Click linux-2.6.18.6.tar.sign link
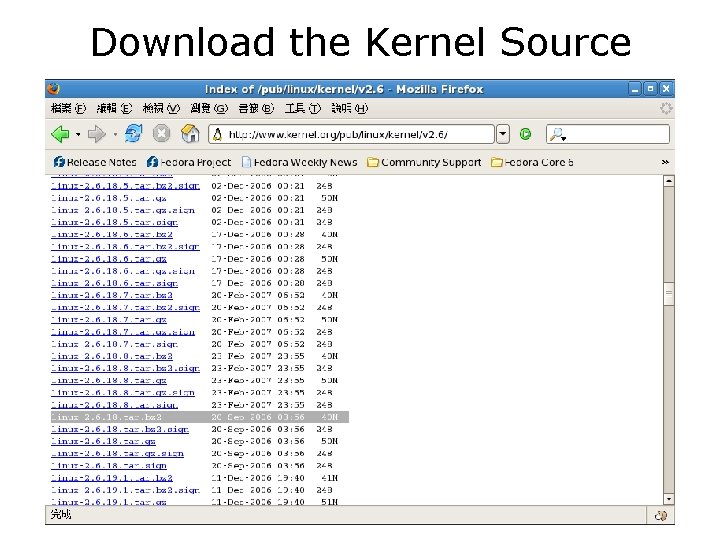Viewport: 720px width, 540px height. click(114, 283)
